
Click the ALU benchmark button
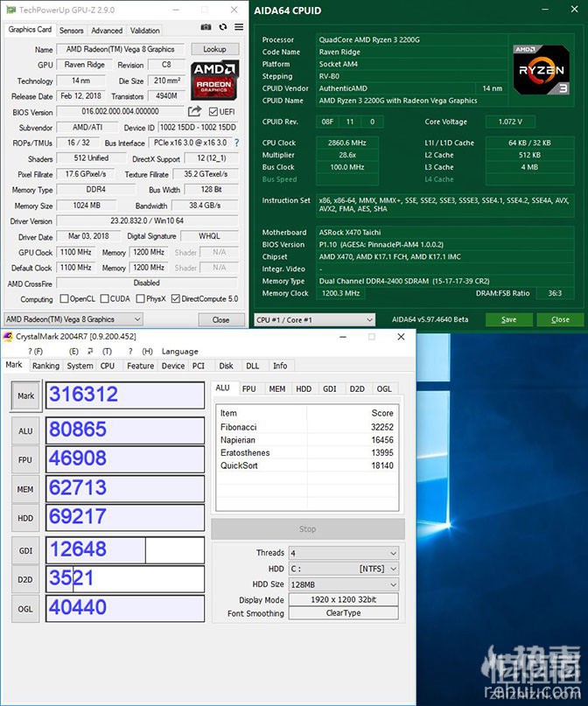click(x=25, y=431)
